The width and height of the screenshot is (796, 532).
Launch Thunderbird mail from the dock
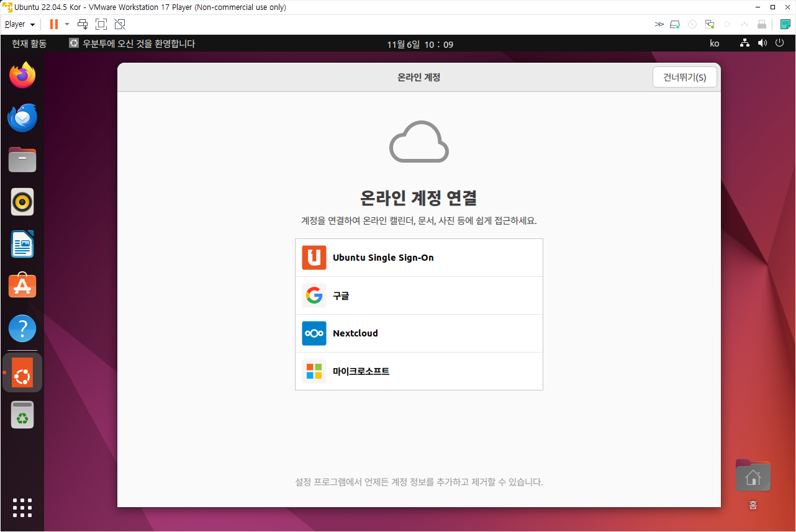(22, 117)
